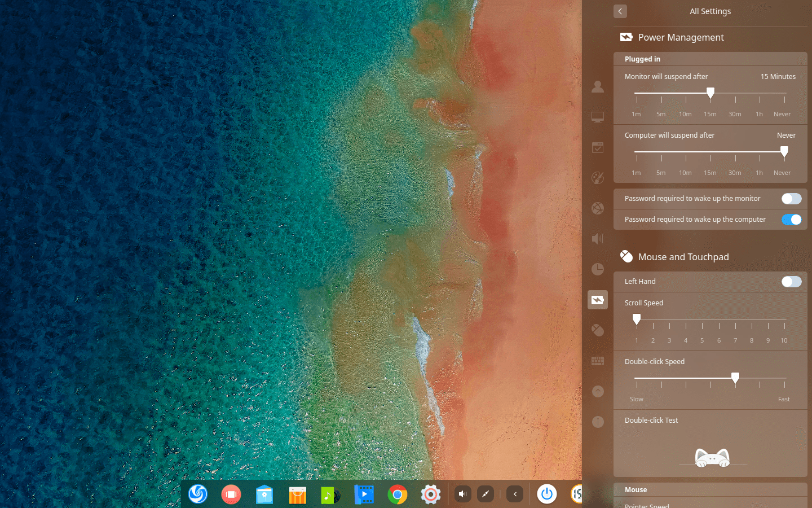
Task: Open the Power Management section header
Action: click(x=681, y=37)
